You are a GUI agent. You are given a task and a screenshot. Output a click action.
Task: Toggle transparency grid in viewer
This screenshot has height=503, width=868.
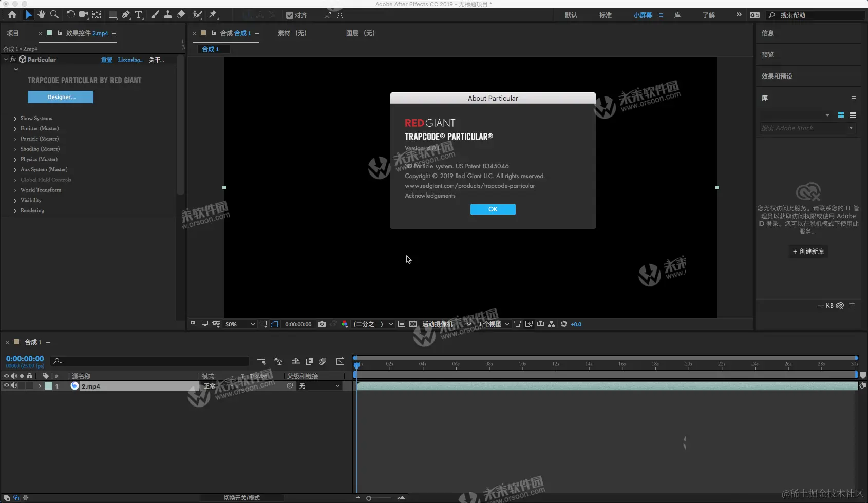[x=413, y=324]
